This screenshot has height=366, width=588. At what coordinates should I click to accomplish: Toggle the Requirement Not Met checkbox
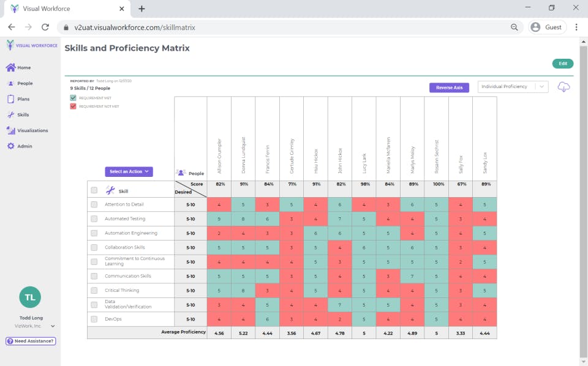(73, 106)
